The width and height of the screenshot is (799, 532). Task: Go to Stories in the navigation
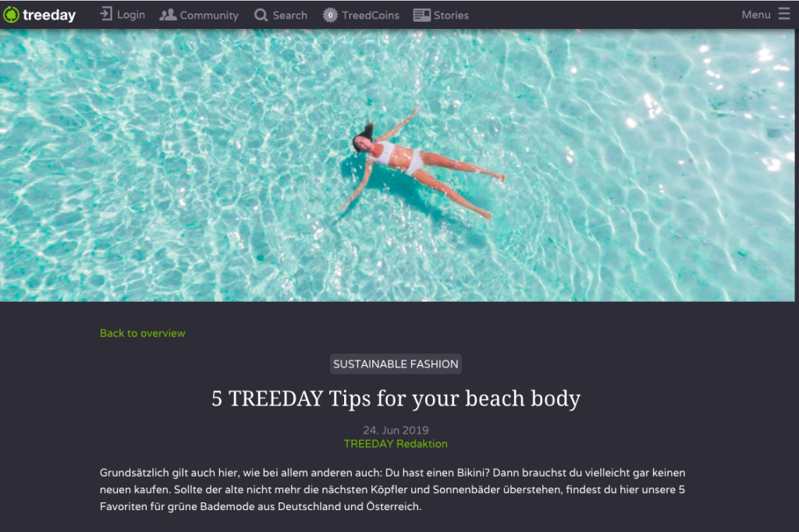click(451, 16)
